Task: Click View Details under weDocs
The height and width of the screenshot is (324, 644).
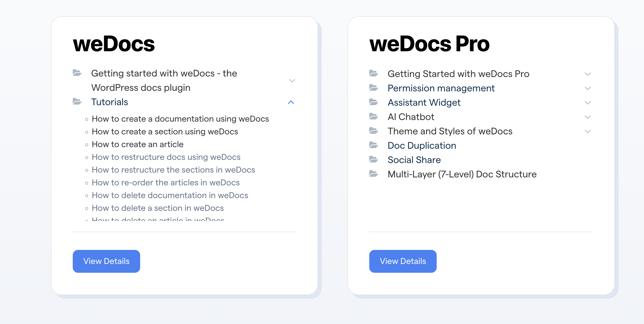Action: click(x=106, y=261)
